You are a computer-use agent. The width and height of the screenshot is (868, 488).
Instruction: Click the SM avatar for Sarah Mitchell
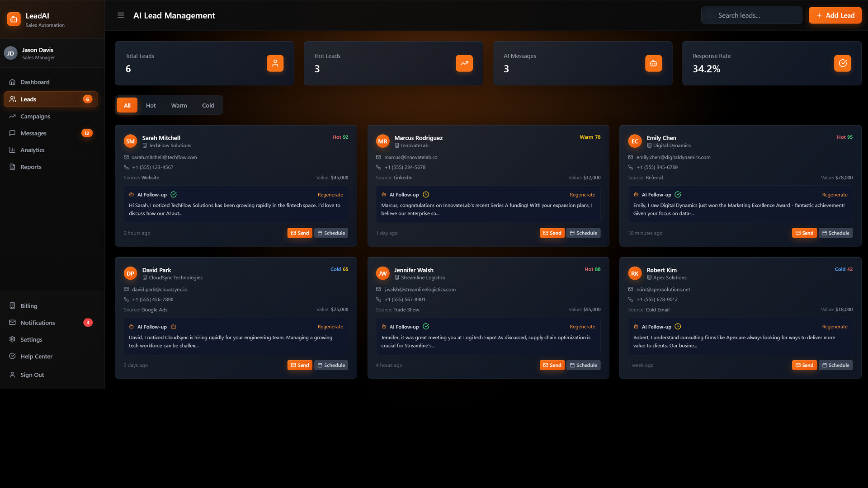tap(130, 141)
